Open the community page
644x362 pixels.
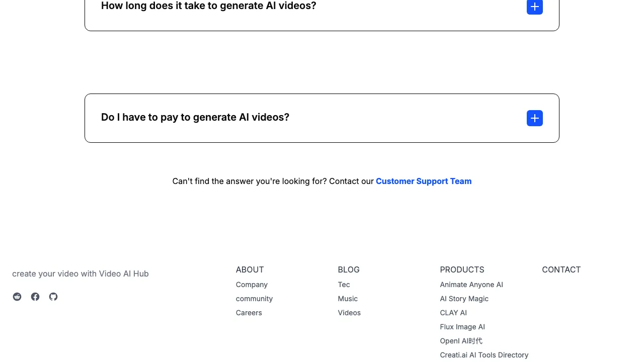click(254, 299)
